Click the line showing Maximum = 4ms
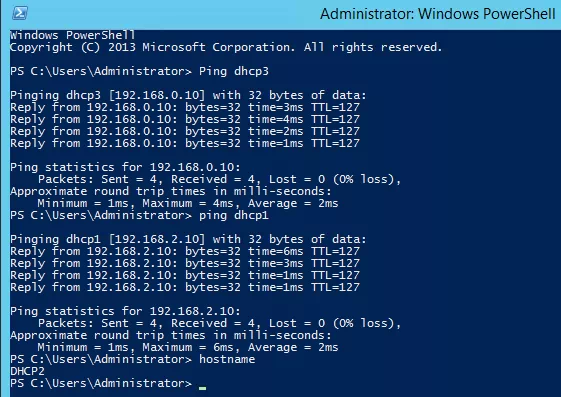The height and width of the screenshot is (397, 561). pos(188,203)
